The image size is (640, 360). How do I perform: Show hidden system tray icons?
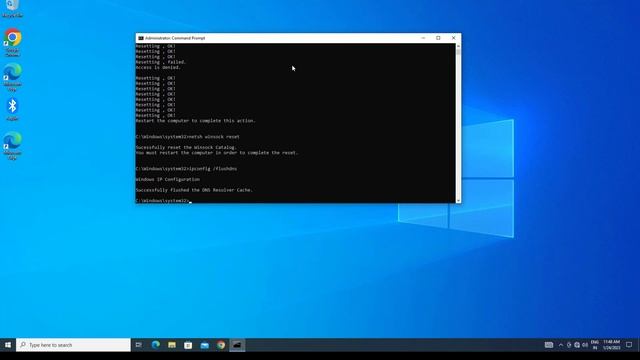pos(561,345)
